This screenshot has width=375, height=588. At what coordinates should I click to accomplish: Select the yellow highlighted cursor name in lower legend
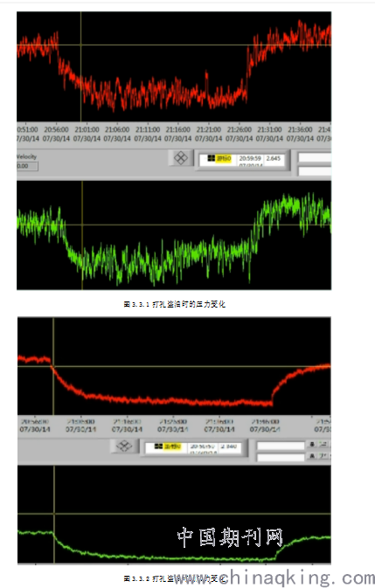171,446
